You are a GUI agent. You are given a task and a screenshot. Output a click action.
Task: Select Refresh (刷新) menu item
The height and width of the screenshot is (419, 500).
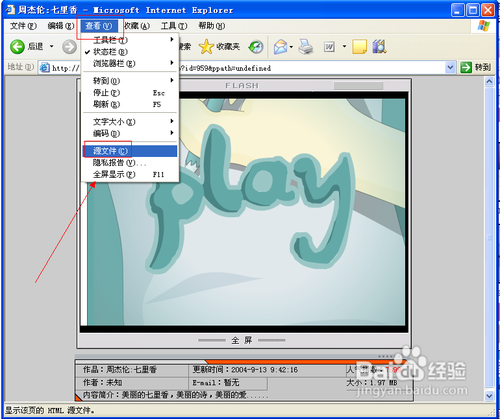coord(130,104)
